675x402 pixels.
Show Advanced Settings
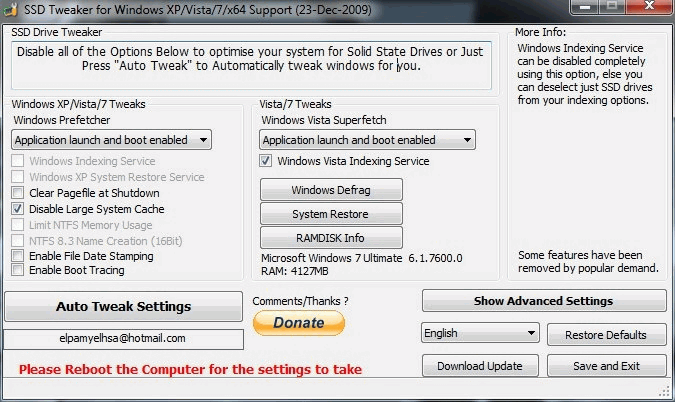pyautogui.click(x=544, y=301)
